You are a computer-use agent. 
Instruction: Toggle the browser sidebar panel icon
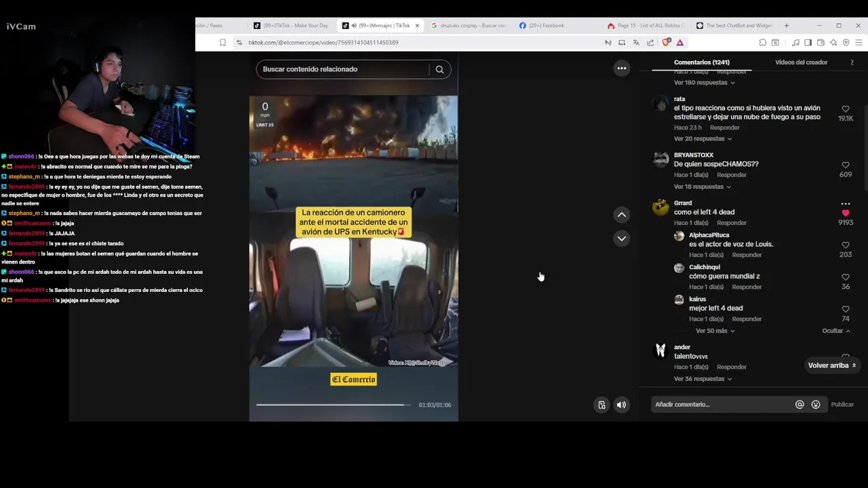pyautogui.click(x=808, y=42)
